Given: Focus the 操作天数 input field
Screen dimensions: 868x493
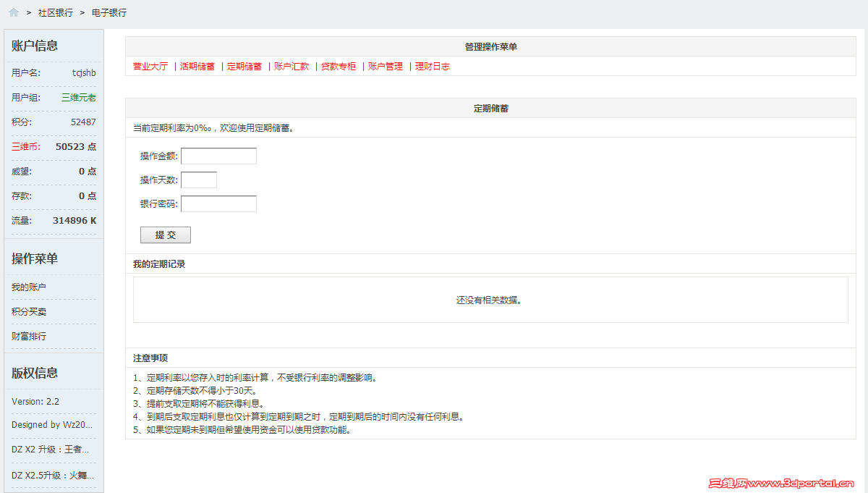Looking at the screenshot, I should 199,180.
